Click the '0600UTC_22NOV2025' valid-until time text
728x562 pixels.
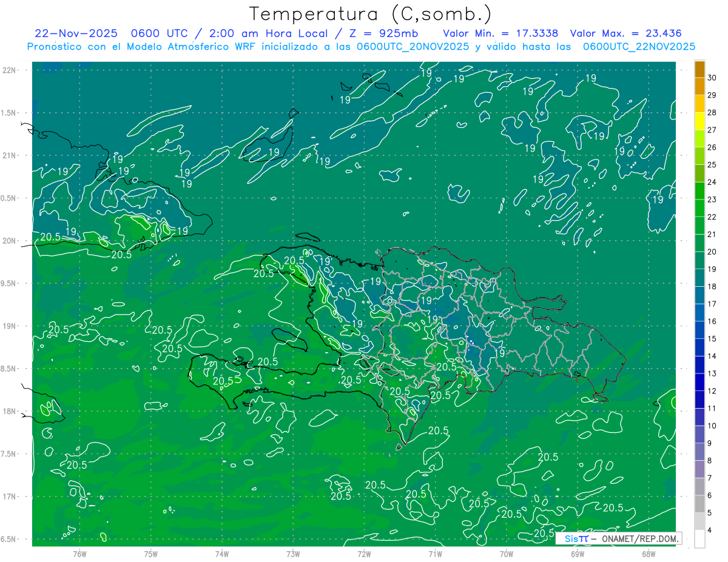tap(639, 47)
